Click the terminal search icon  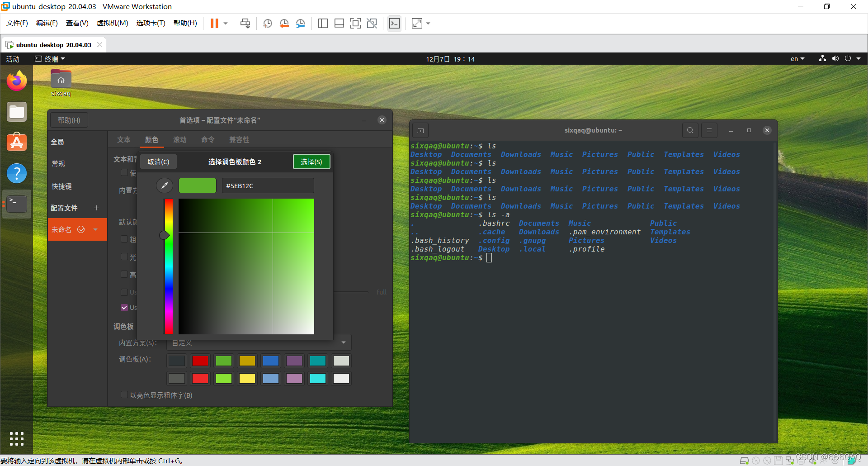pos(690,130)
